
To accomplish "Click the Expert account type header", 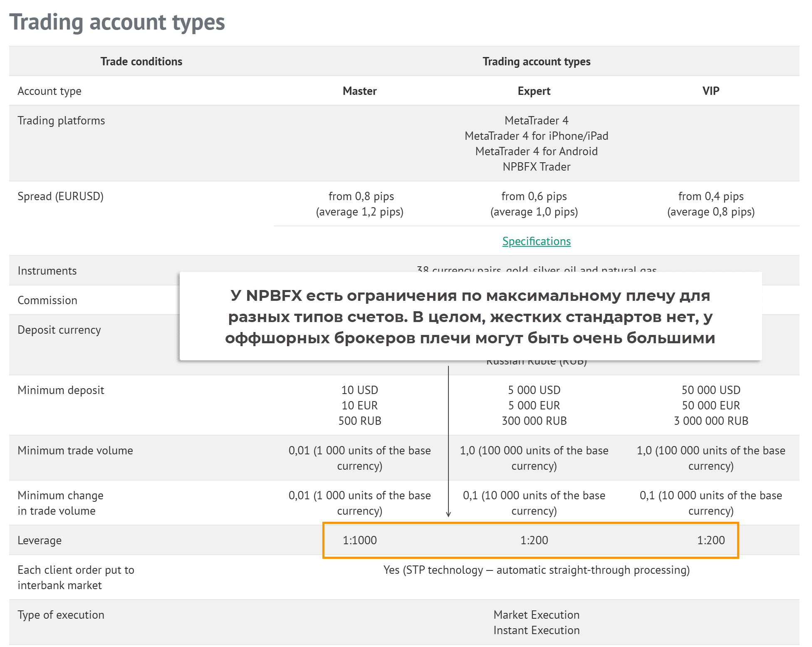I will (534, 91).
